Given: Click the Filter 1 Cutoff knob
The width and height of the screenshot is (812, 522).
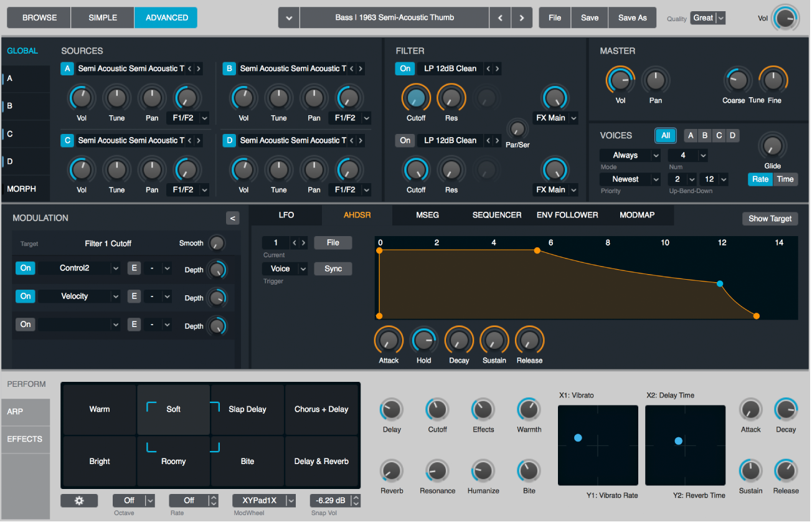Looking at the screenshot, I should point(415,98).
